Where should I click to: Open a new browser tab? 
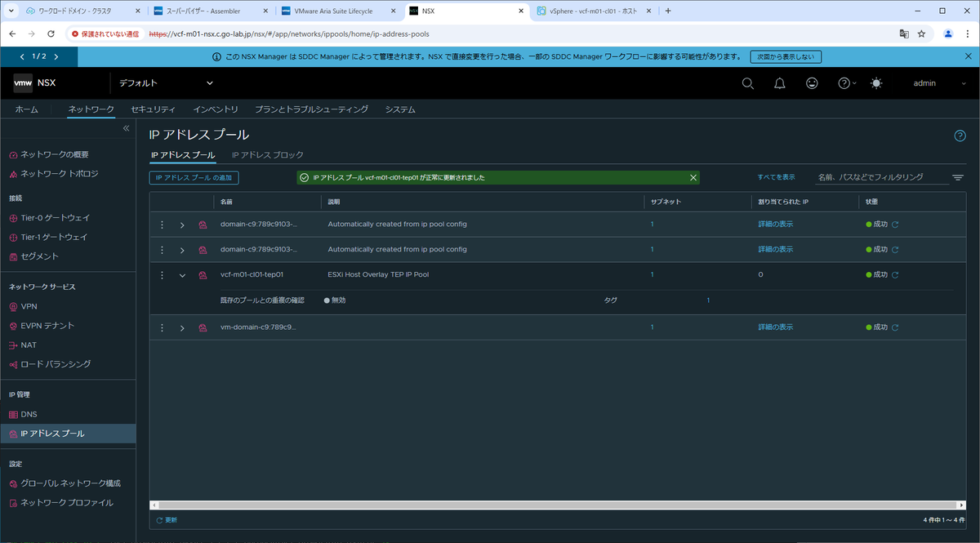[x=668, y=11]
